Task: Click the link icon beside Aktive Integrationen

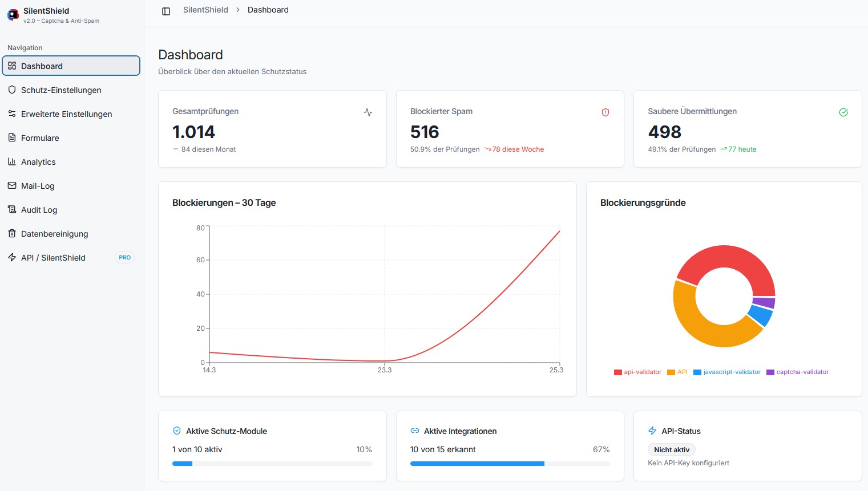Action: coord(415,431)
